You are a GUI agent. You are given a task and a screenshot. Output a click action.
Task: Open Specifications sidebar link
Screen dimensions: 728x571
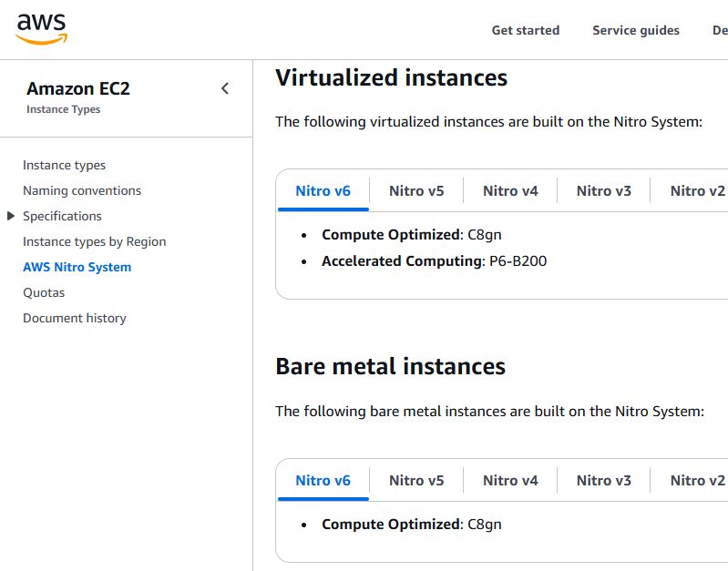click(x=62, y=217)
